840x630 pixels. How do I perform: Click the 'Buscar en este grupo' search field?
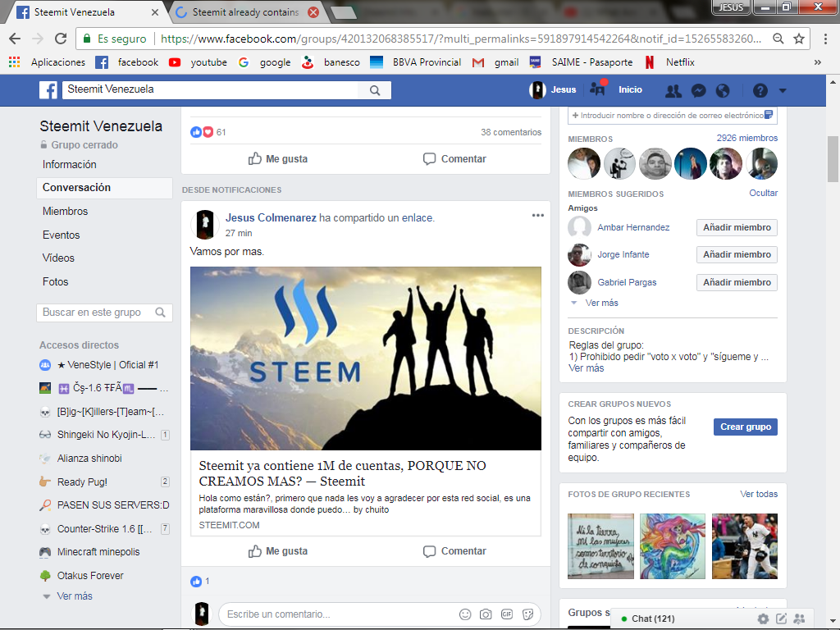click(104, 313)
